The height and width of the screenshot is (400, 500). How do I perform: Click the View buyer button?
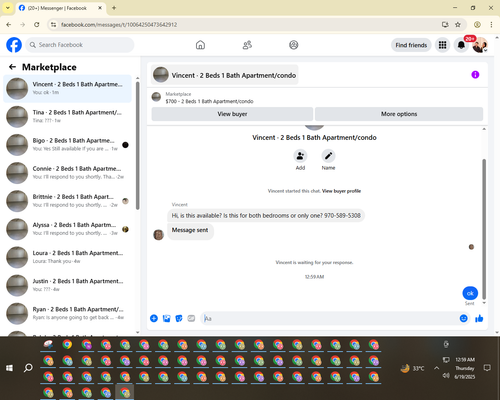[232, 114]
